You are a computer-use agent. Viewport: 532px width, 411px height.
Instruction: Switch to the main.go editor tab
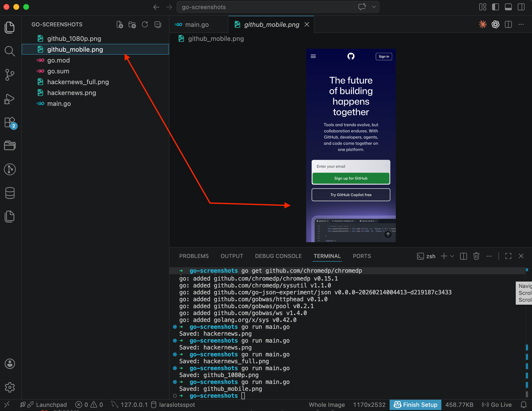(197, 24)
